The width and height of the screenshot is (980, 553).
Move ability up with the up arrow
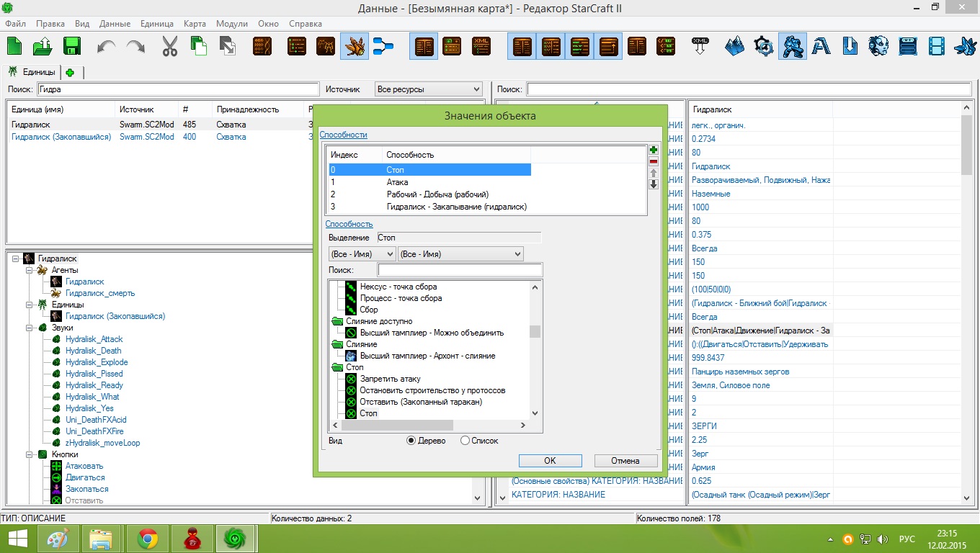click(654, 173)
